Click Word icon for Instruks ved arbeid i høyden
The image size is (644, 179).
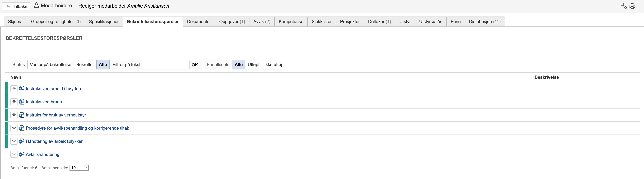pyautogui.click(x=22, y=89)
